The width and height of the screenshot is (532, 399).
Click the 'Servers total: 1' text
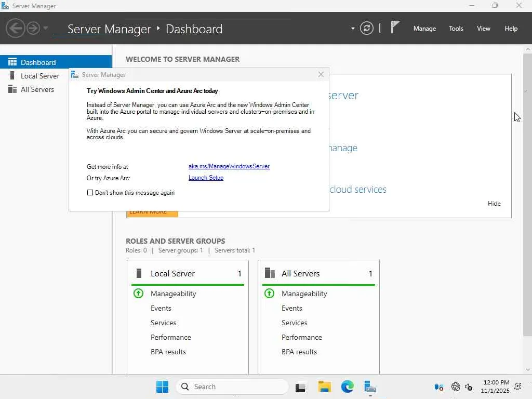(x=235, y=250)
